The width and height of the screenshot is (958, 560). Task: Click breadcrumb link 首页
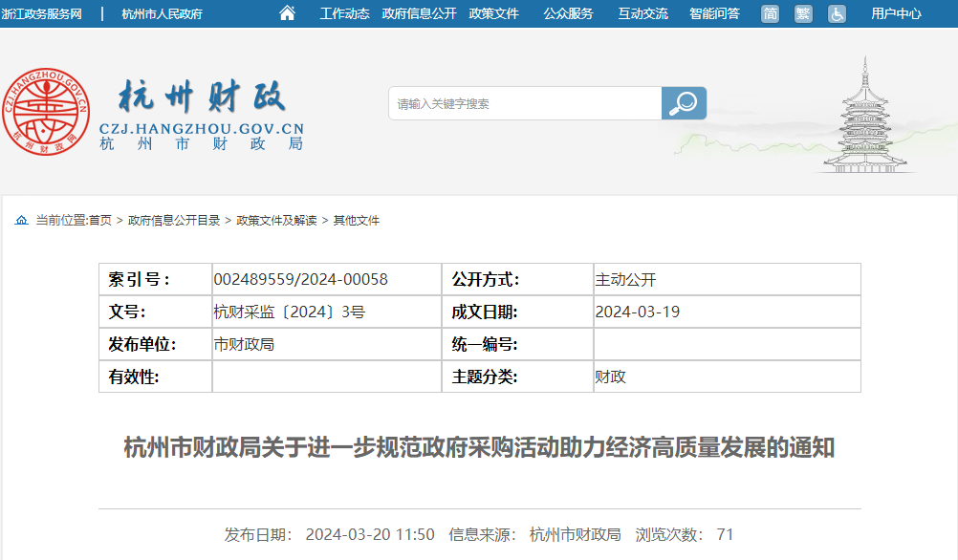click(100, 220)
